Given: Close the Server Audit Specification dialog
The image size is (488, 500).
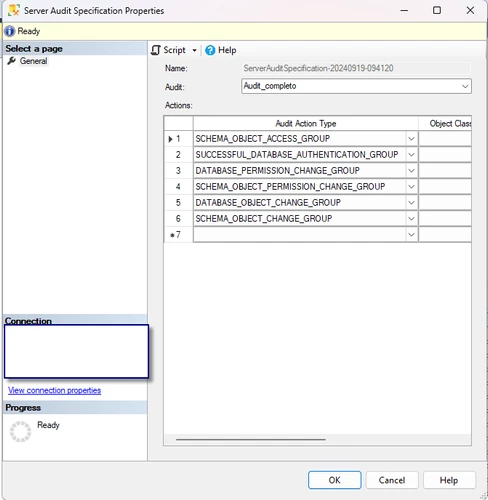Looking at the screenshot, I should 470,11.
